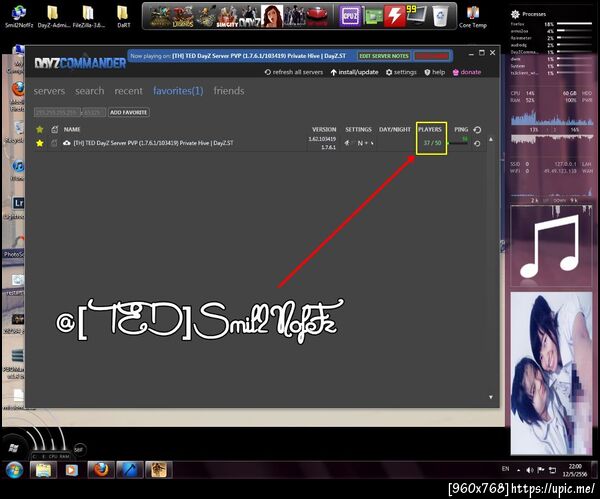
Task: Open the green circuit board dock icon
Action: [x=373, y=17]
